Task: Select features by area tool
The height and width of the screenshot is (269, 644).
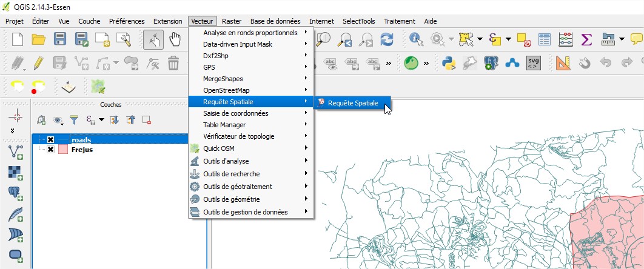Action: pos(466,39)
